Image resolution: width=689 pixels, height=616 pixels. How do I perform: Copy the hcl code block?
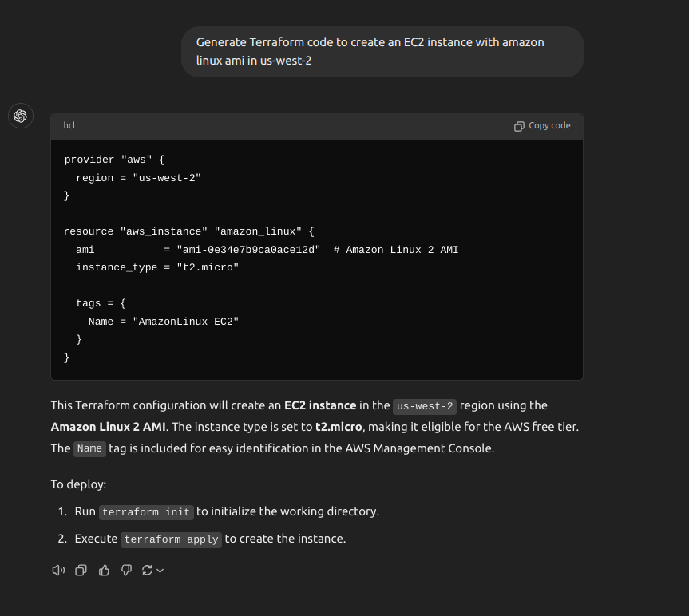coord(542,126)
